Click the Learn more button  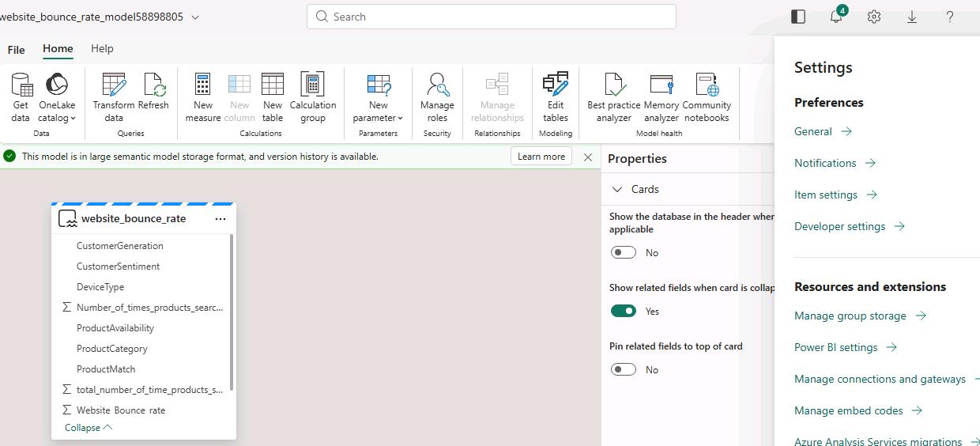point(541,157)
